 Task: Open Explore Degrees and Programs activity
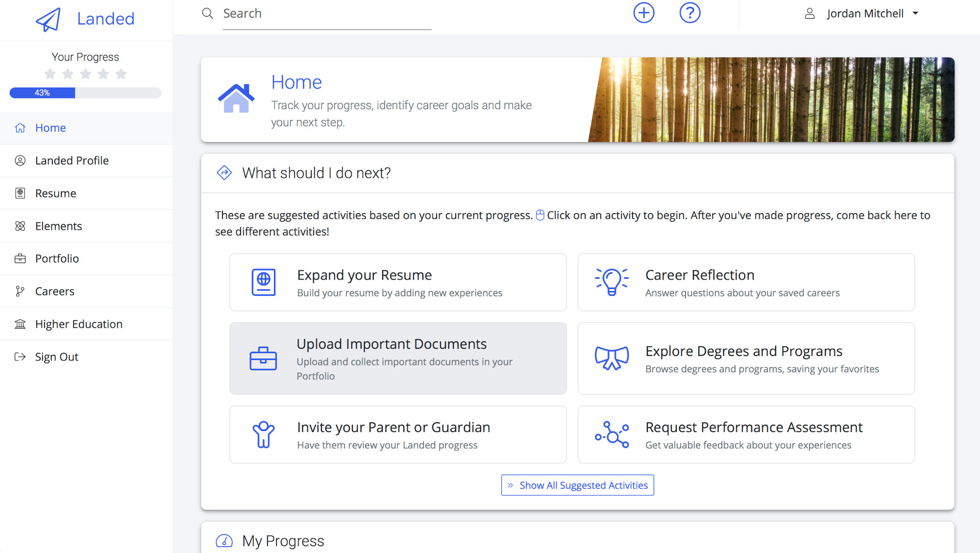point(746,359)
